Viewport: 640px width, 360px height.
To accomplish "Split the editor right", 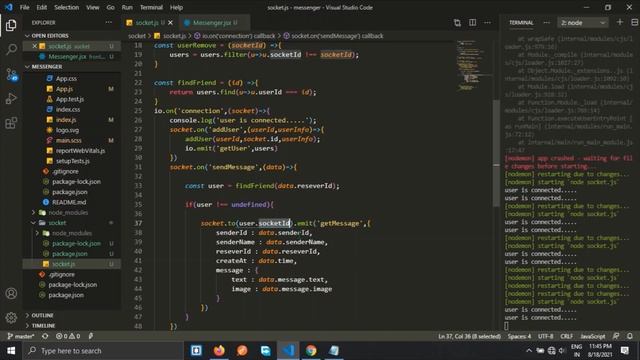I will point(472,23).
